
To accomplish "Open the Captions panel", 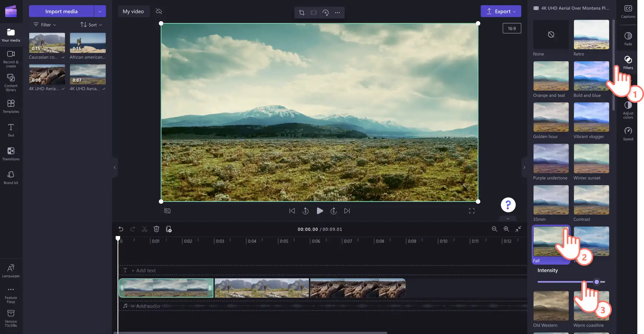I will pos(628,12).
